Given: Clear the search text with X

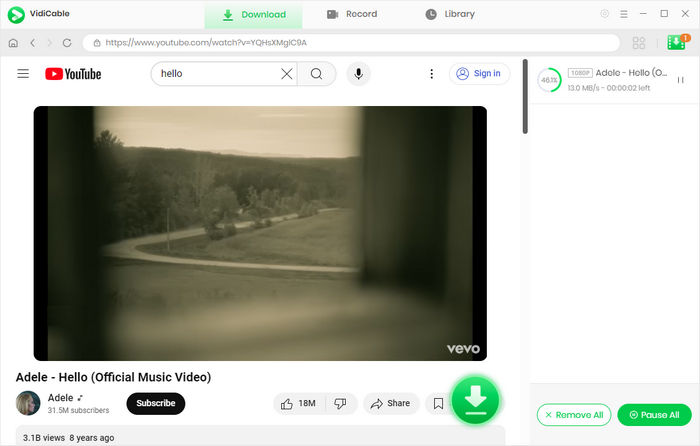Looking at the screenshot, I should click(x=287, y=74).
